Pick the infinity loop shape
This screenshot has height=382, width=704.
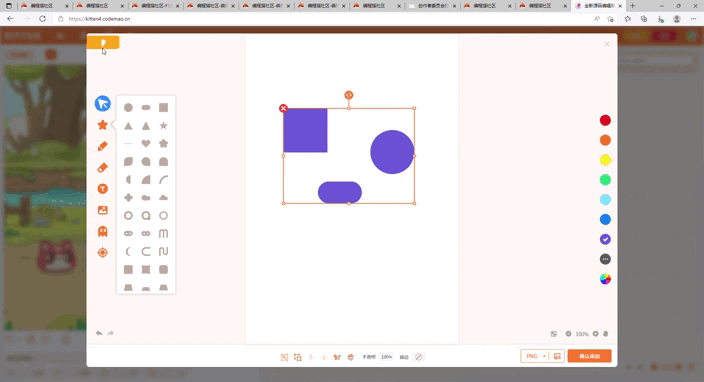(146, 233)
